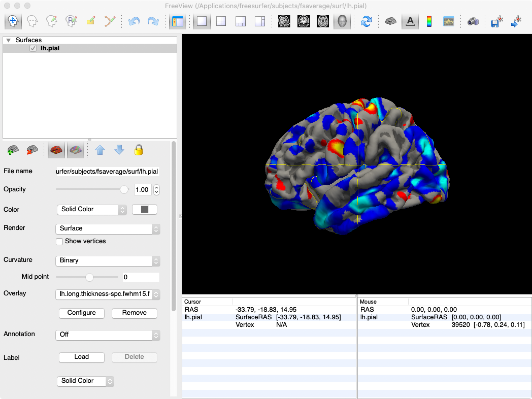Click the camera screenshot icon
Image resolution: width=532 pixels, height=399 pixels.
click(473, 21)
